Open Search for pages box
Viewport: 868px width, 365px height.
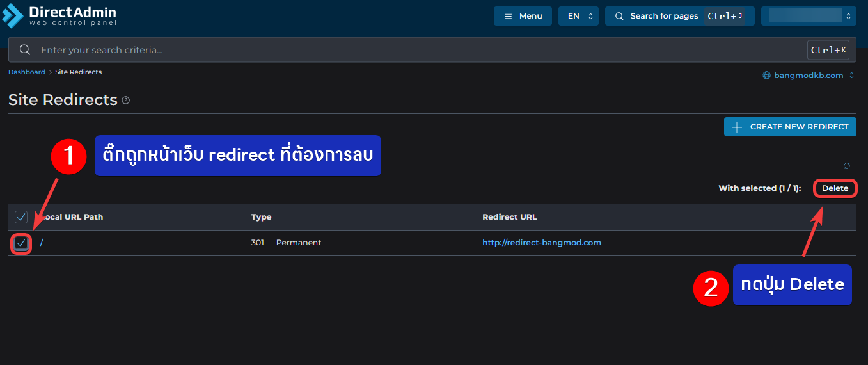pyautogui.click(x=680, y=16)
